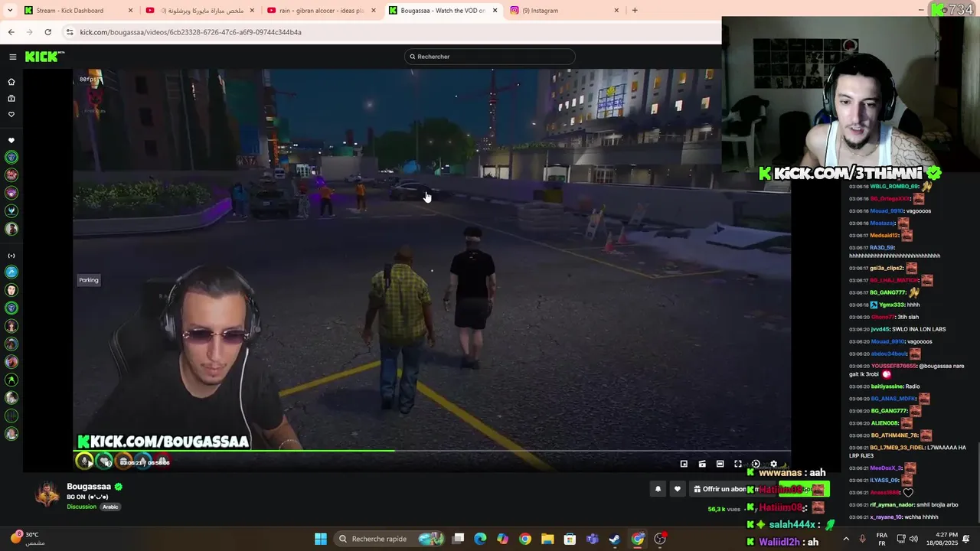The image size is (980, 551).
Task: Close the Stream - Kick Dashboard tab
Action: 130,11
